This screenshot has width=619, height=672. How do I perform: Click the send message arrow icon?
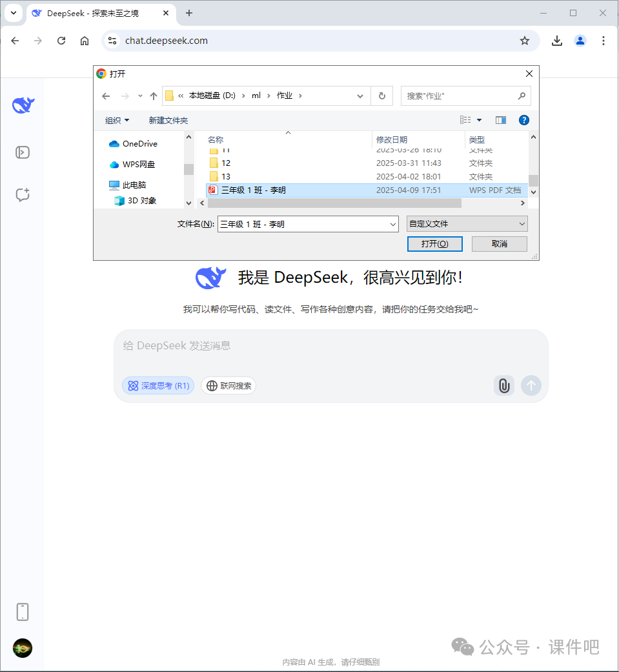coord(531,385)
